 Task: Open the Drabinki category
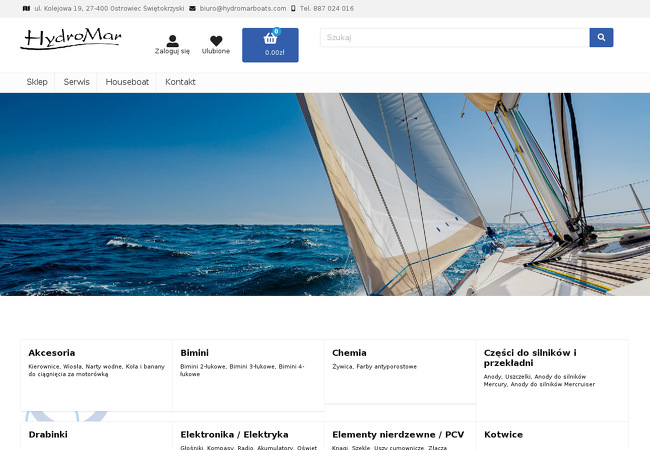(48, 435)
